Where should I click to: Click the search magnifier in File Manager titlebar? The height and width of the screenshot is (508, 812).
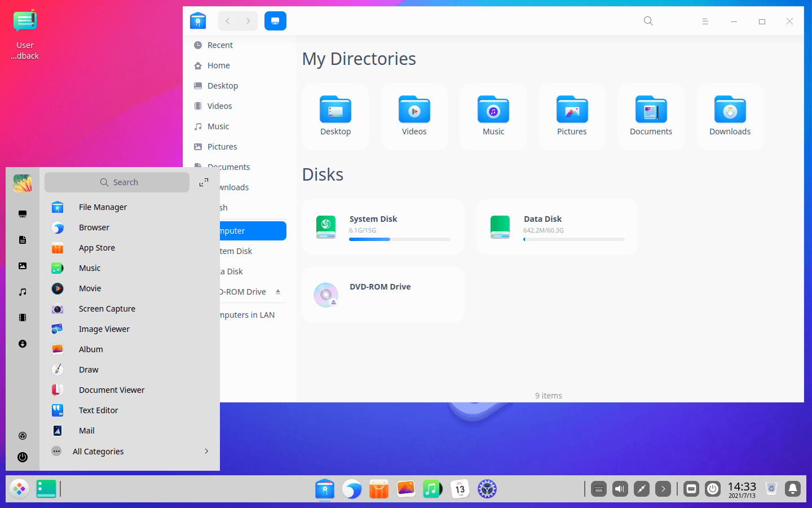pyautogui.click(x=648, y=21)
